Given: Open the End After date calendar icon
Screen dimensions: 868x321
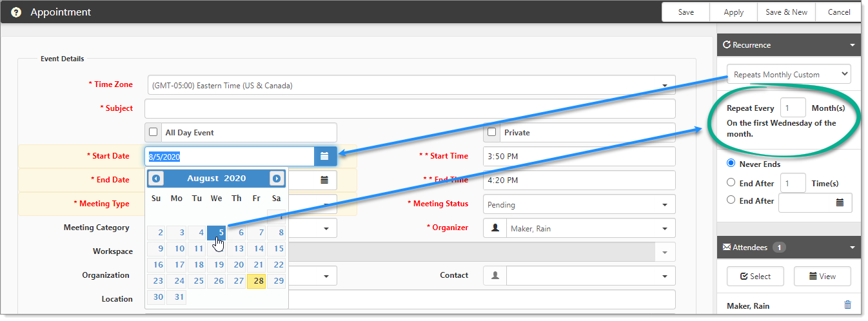Looking at the screenshot, I should click(840, 202).
